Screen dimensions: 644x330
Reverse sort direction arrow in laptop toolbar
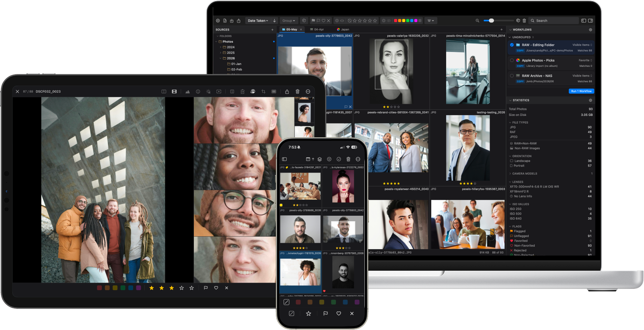coord(274,21)
